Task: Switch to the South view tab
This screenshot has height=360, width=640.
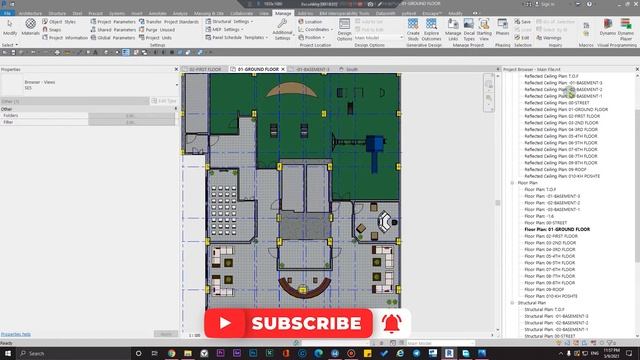Action: tap(349, 69)
